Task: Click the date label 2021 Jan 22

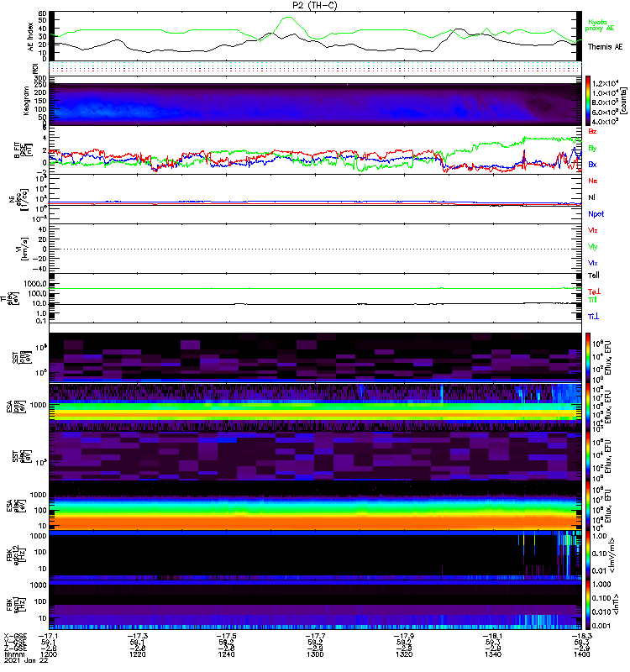Action: point(26,660)
